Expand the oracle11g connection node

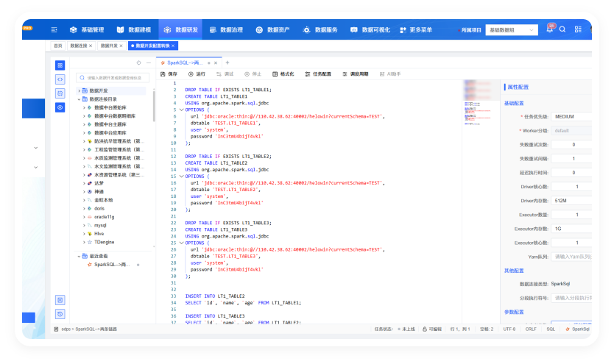coord(84,217)
